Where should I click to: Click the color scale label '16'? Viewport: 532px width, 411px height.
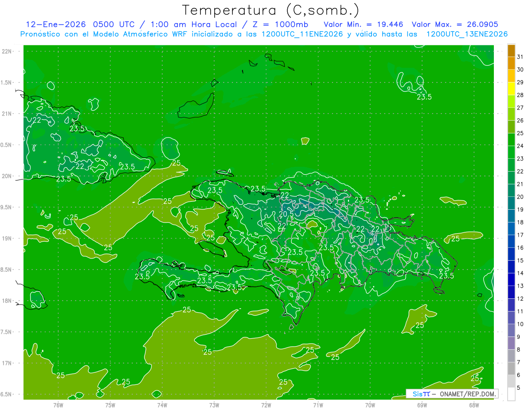(x=520, y=248)
